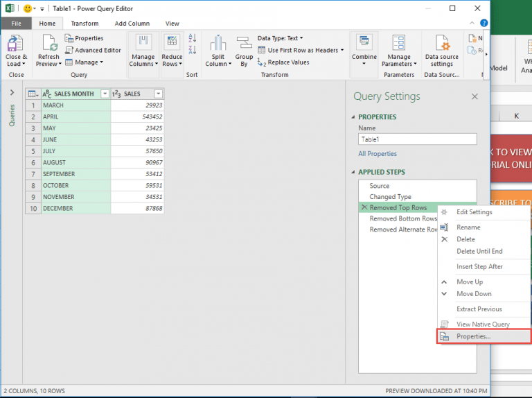
Task: Collapse the APPLIED STEPS section
Action: pos(355,172)
